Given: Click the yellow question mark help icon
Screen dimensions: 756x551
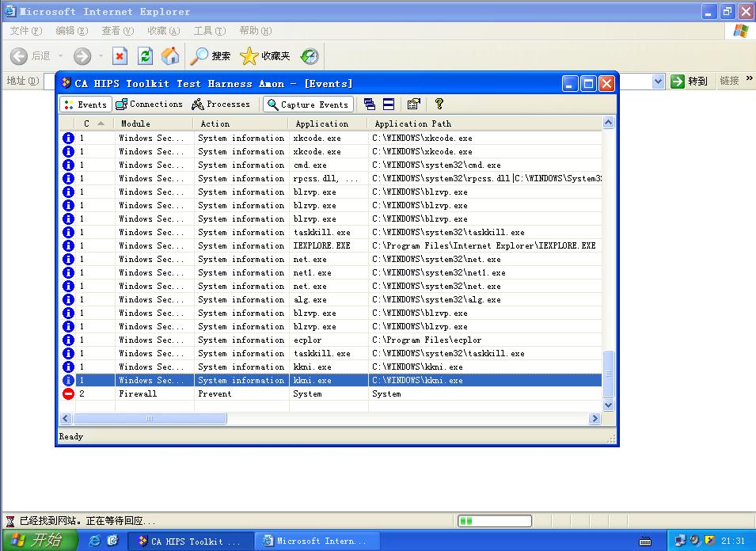Looking at the screenshot, I should coord(439,104).
